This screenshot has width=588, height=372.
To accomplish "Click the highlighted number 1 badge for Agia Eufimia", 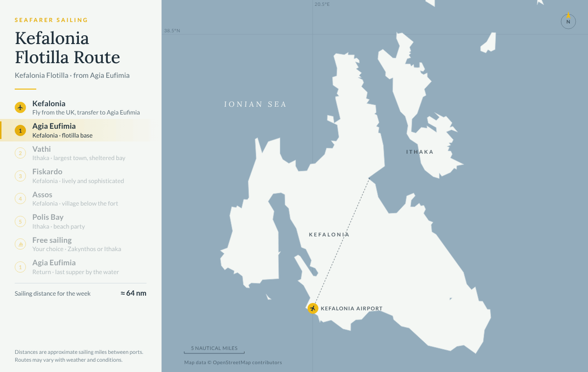I will click(x=20, y=130).
